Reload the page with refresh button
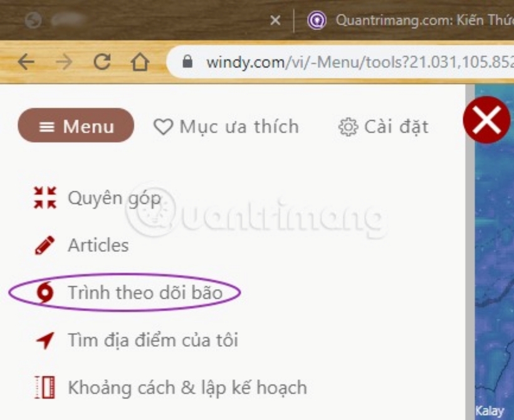The height and width of the screenshot is (420, 514). click(x=102, y=61)
